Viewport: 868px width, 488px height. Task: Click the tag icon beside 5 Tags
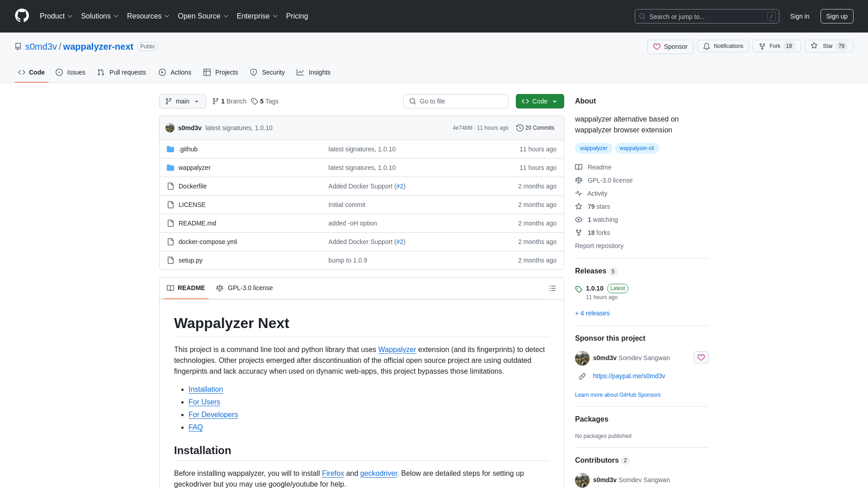255,101
